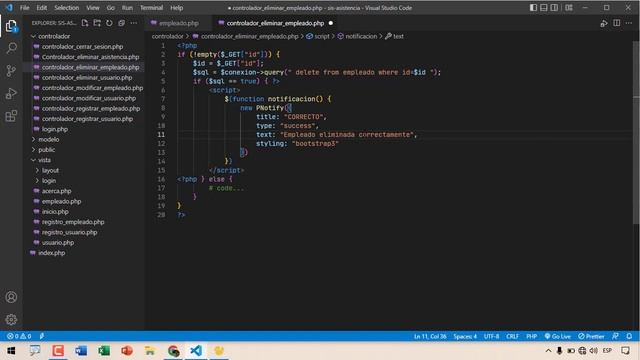Open editor More Actions ellipsis
The height and width of the screenshot is (360, 640).
629,23
